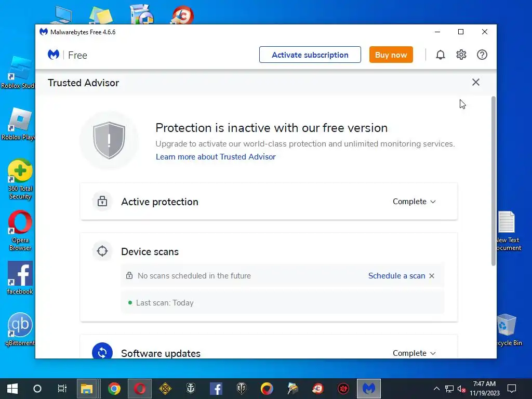Close the Trusted Advisor panel
Image resolution: width=532 pixels, height=399 pixels.
click(476, 82)
